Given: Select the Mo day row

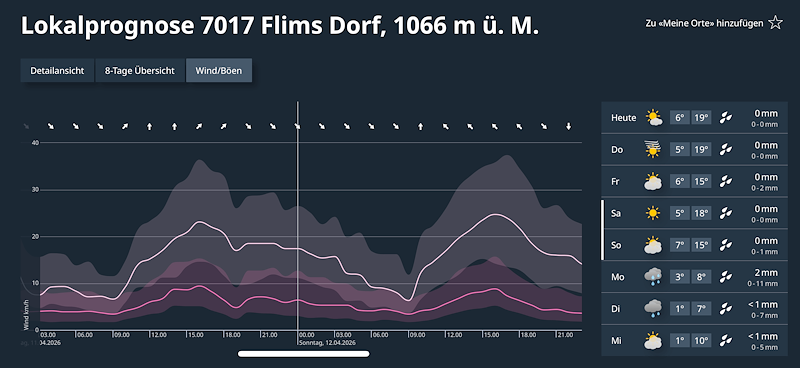Looking at the screenshot, I should (x=695, y=277).
